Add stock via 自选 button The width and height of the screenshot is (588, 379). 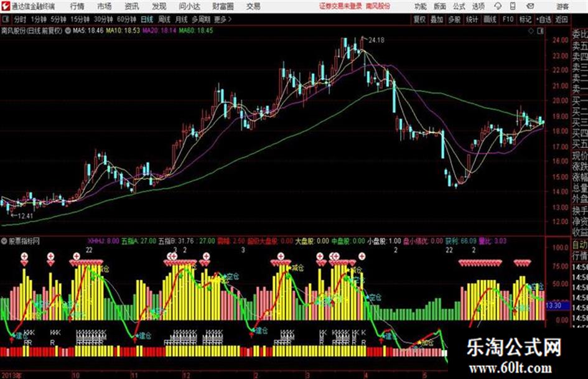tap(544, 19)
